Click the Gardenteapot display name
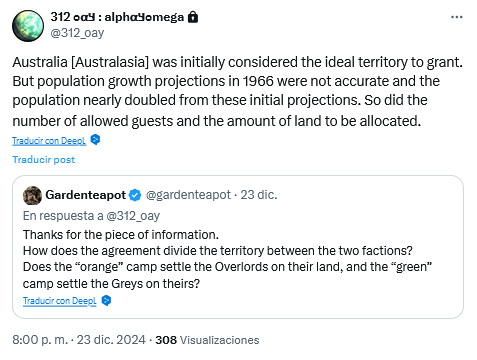 tap(86, 195)
